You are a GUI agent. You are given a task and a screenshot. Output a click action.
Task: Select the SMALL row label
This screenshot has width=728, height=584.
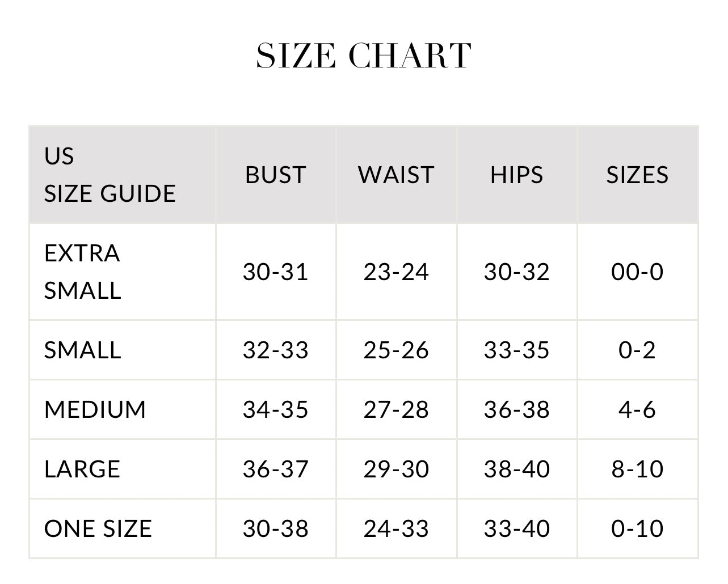(83, 350)
